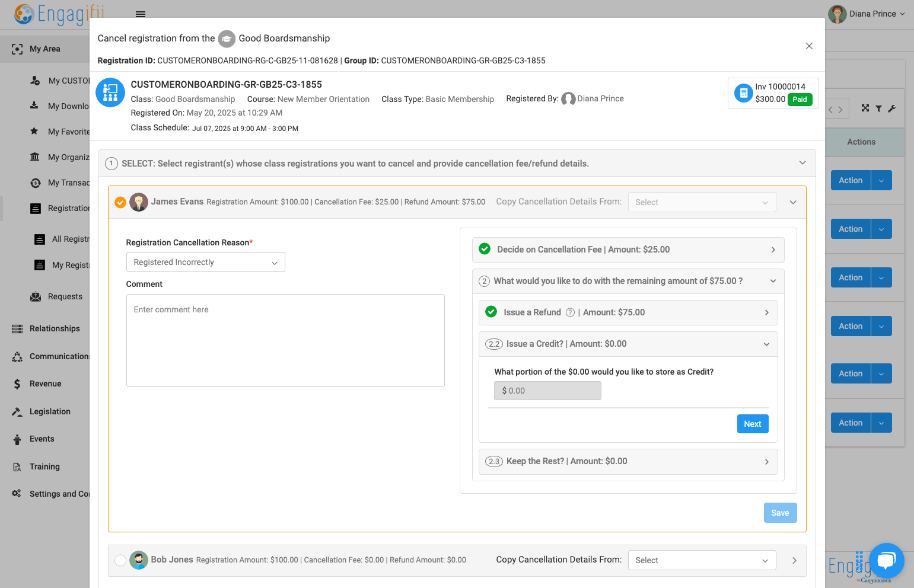Open Copy Cancellation Details dropdown for James Evans
Image resolution: width=914 pixels, height=588 pixels.
[x=702, y=202]
